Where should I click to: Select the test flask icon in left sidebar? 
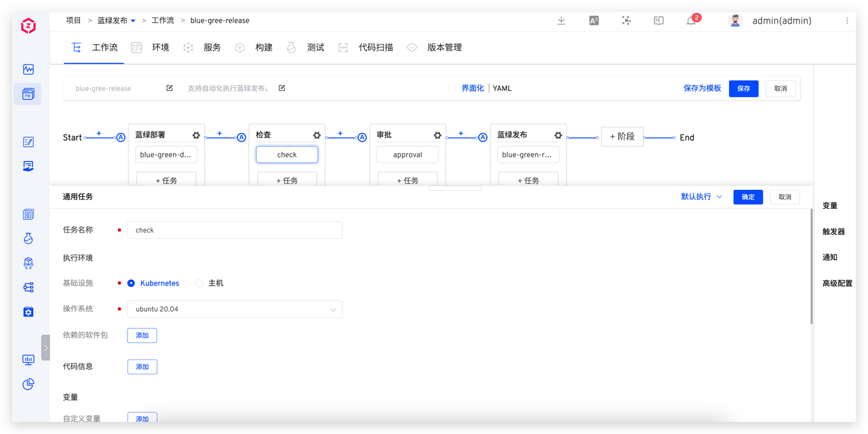[x=28, y=238]
